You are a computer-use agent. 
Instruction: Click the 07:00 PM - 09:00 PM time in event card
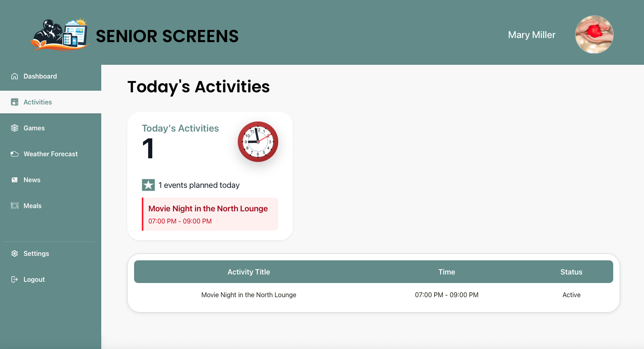coord(180,221)
